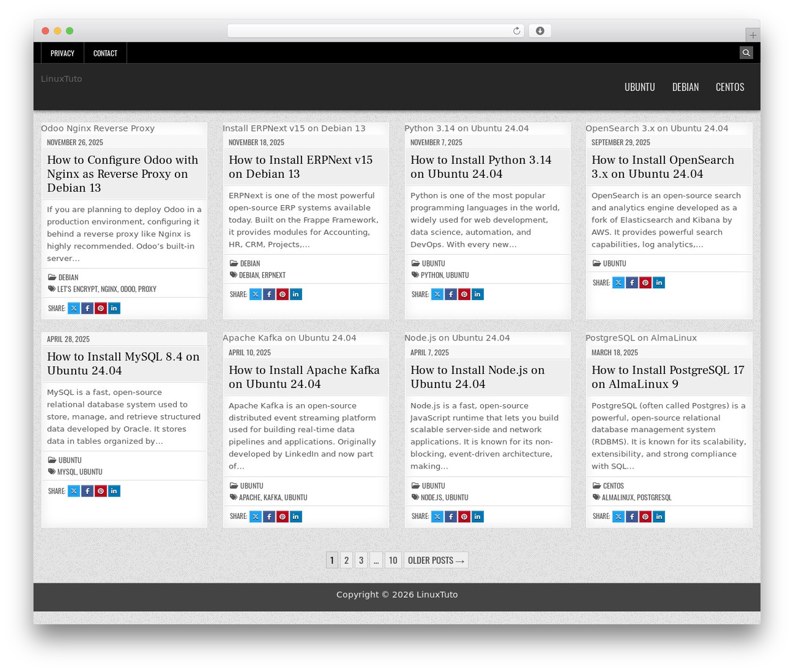794x672 pixels.
Task: Open the search icon in top bar
Action: pyautogui.click(x=746, y=53)
